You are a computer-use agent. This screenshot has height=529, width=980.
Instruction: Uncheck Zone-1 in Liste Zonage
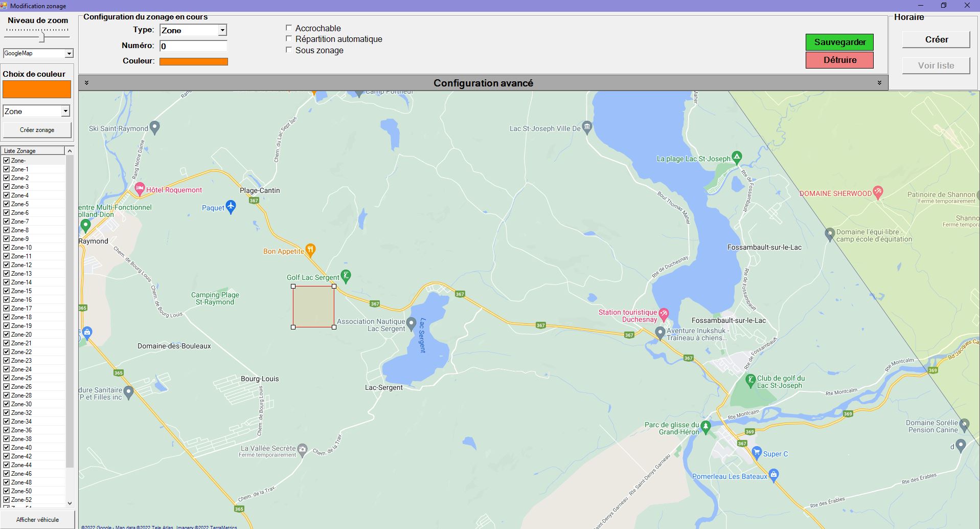click(x=7, y=169)
